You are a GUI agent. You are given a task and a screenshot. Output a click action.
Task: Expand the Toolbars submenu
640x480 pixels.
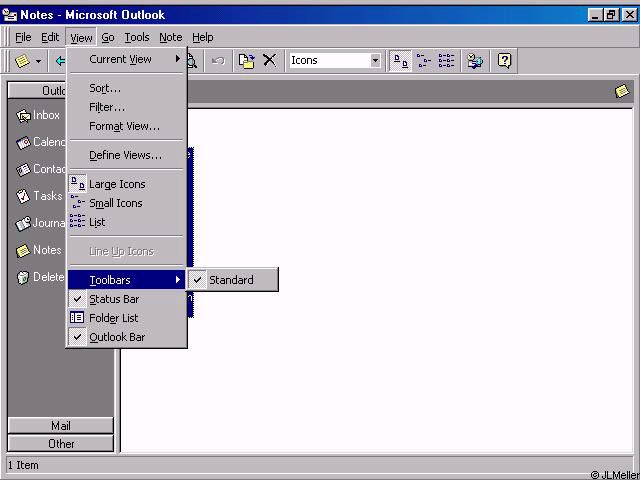126,280
